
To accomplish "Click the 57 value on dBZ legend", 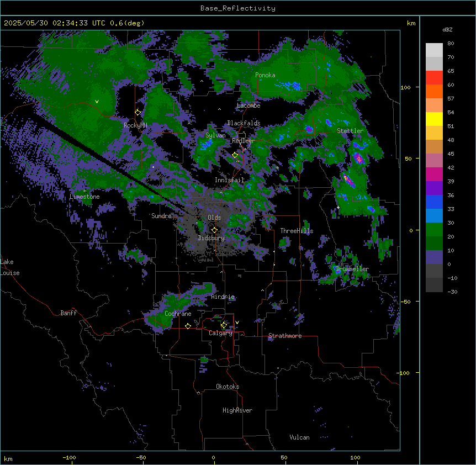I will (x=451, y=99).
